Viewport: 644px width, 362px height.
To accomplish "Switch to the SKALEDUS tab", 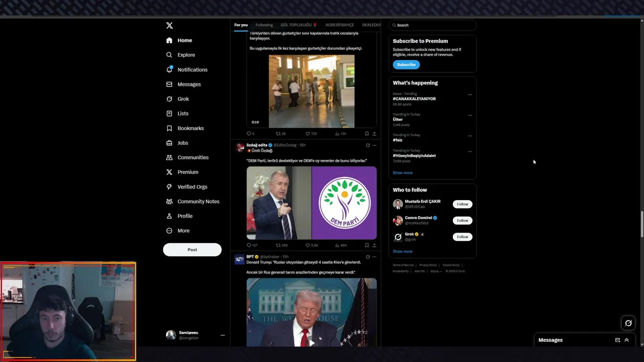I will coord(371,25).
